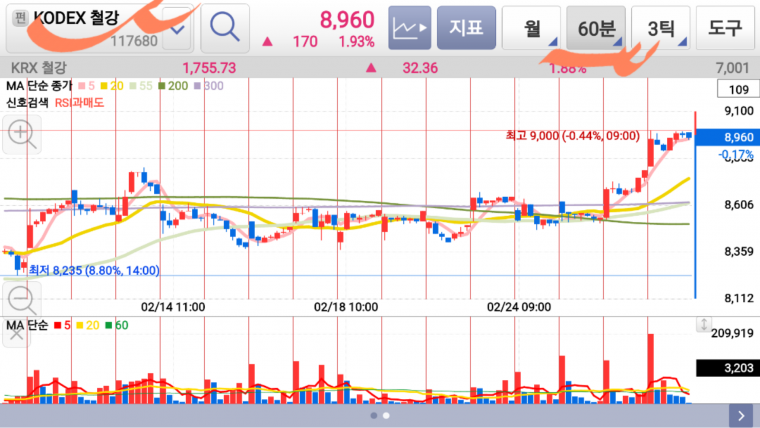Zoom in with the plus magnifier

[x=22, y=135]
